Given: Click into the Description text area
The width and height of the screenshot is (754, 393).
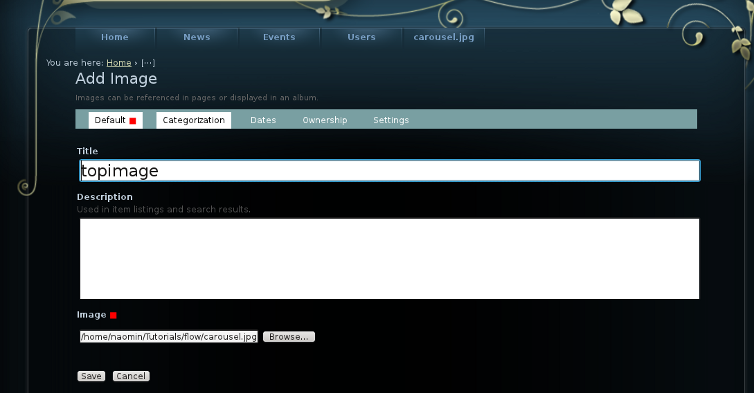Looking at the screenshot, I should point(390,259).
